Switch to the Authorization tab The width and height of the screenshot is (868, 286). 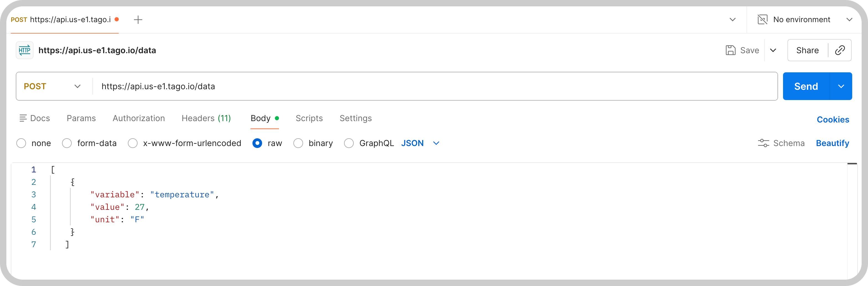138,118
